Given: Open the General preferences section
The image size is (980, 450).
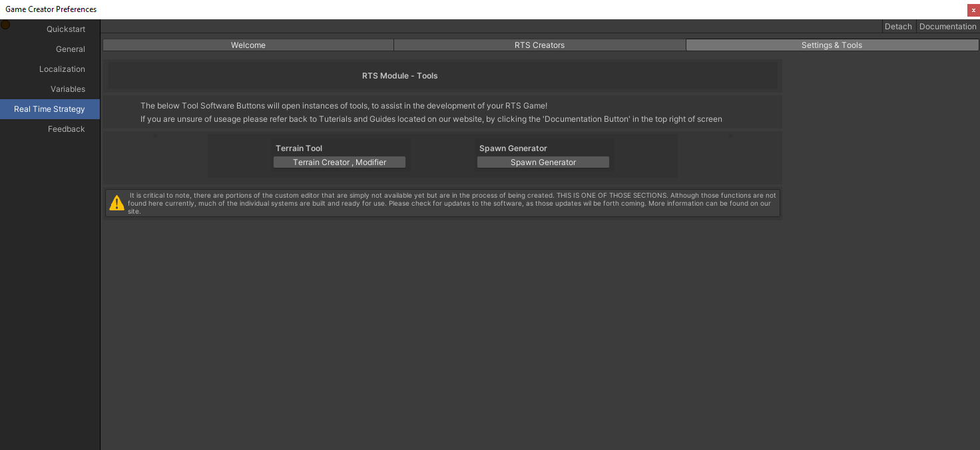Looking at the screenshot, I should point(71,49).
